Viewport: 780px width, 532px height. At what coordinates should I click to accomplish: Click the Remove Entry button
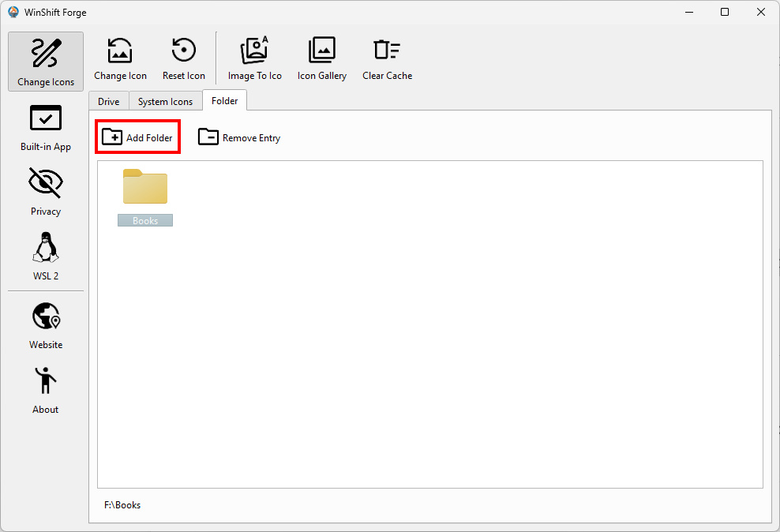239,137
